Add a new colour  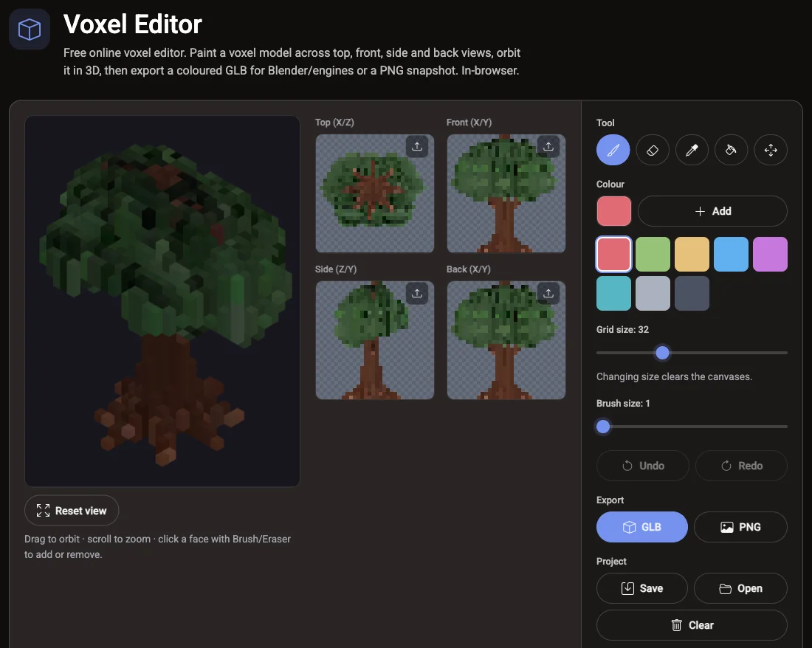712,211
